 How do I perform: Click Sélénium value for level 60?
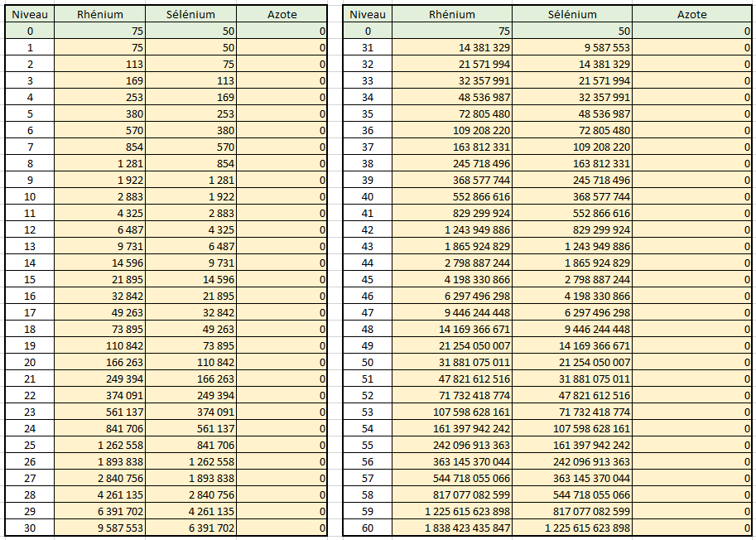point(572,528)
